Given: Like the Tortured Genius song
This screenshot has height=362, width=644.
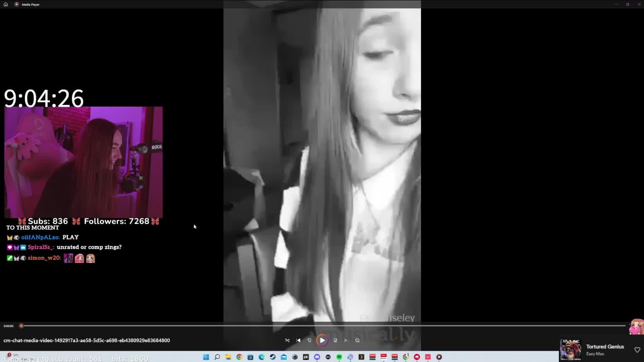Looking at the screenshot, I should (x=637, y=350).
